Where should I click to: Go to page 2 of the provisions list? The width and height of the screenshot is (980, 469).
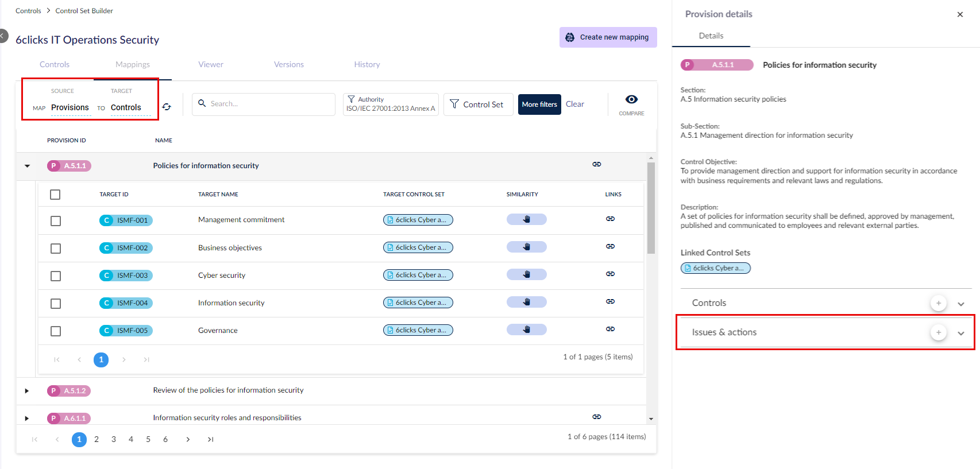pyautogui.click(x=97, y=439)
